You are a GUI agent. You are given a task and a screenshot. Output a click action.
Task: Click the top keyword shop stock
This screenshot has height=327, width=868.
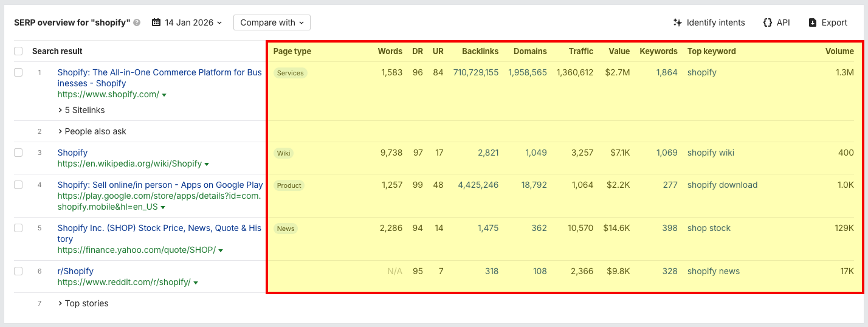[709, 228]
